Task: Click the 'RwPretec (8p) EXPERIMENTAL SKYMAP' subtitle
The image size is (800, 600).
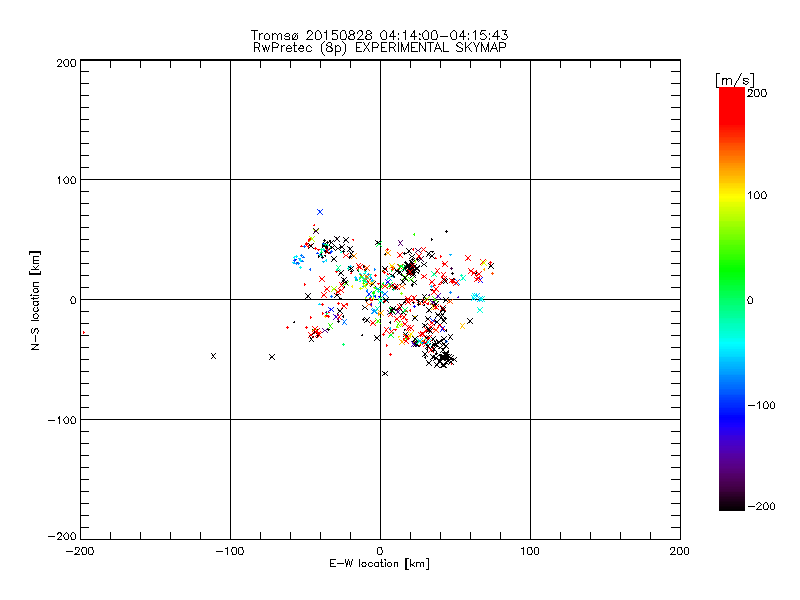Action: 380,48
